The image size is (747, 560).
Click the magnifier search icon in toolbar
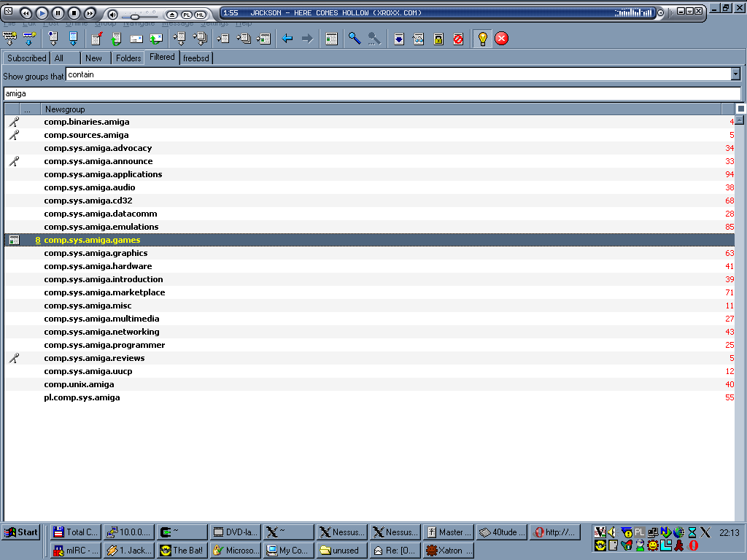pyautogui.click(x=355, y=39)
